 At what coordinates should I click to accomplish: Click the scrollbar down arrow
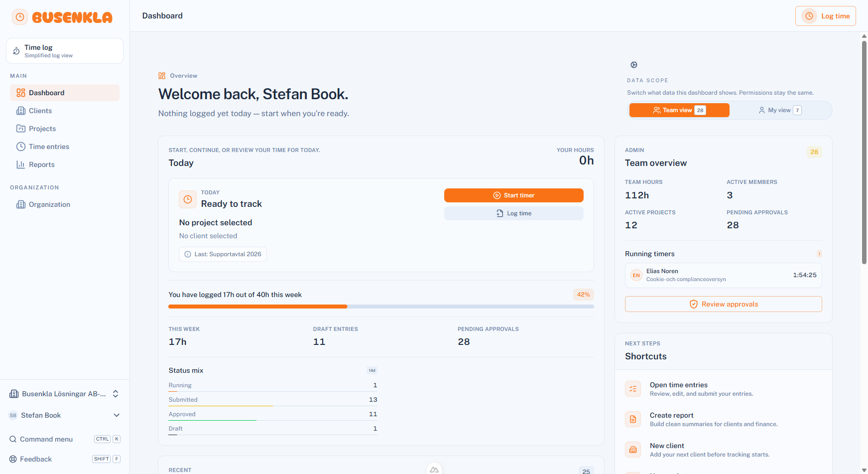pos(864,470)
